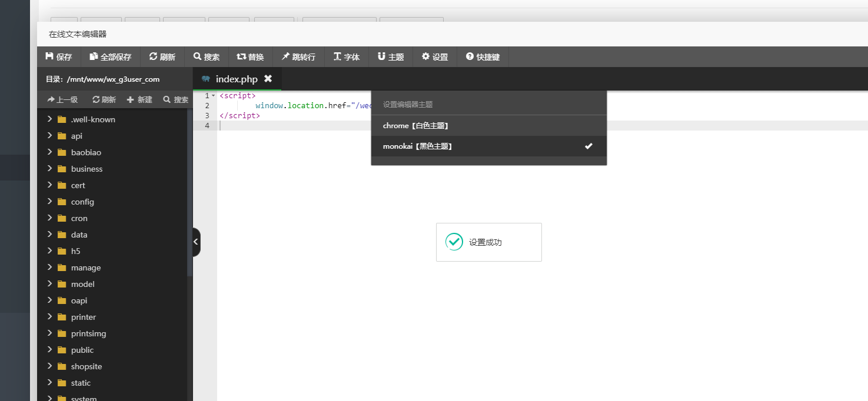Select the business folder name
The image size is (868, 401).
click(x=87, y=169)
